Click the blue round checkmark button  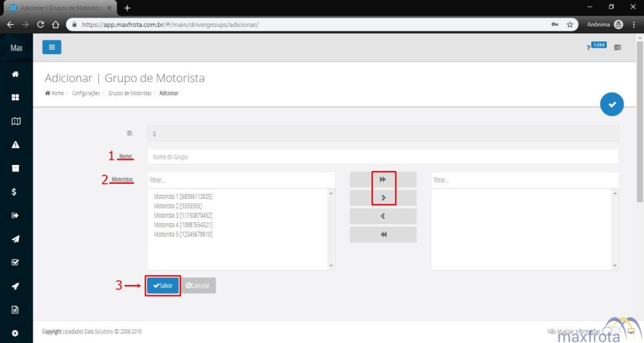pos(611,104)
